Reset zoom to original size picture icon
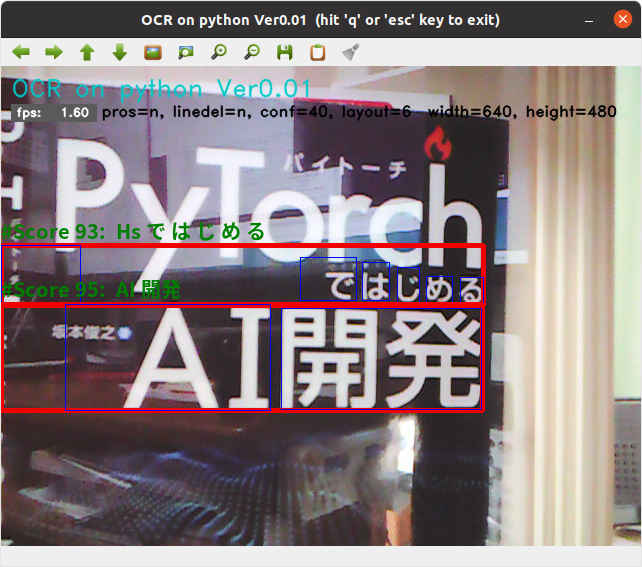Viewport: 642px width, 567px height. (153, 52)
